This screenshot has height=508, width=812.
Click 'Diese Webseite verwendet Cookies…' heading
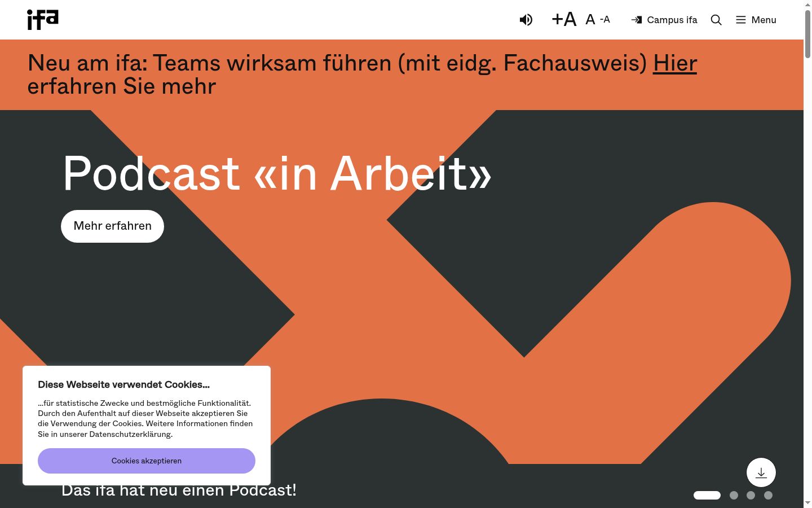pyautogui.click(x=123, y=384)
